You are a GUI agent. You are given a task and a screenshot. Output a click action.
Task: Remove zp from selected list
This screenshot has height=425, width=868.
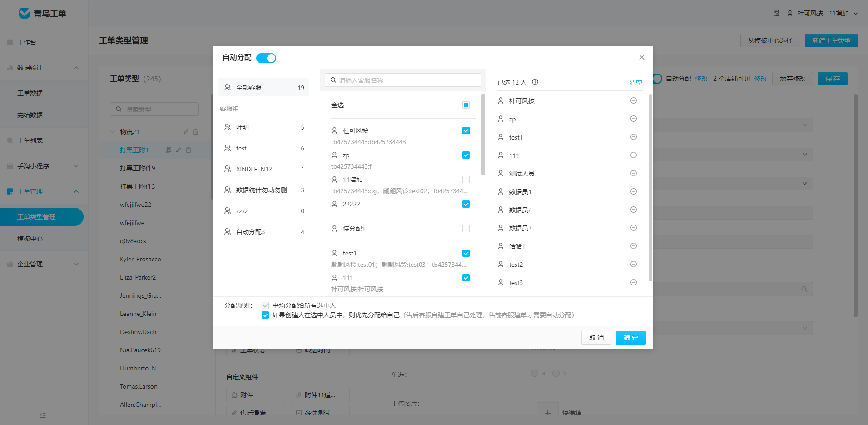tap(633, 119)
